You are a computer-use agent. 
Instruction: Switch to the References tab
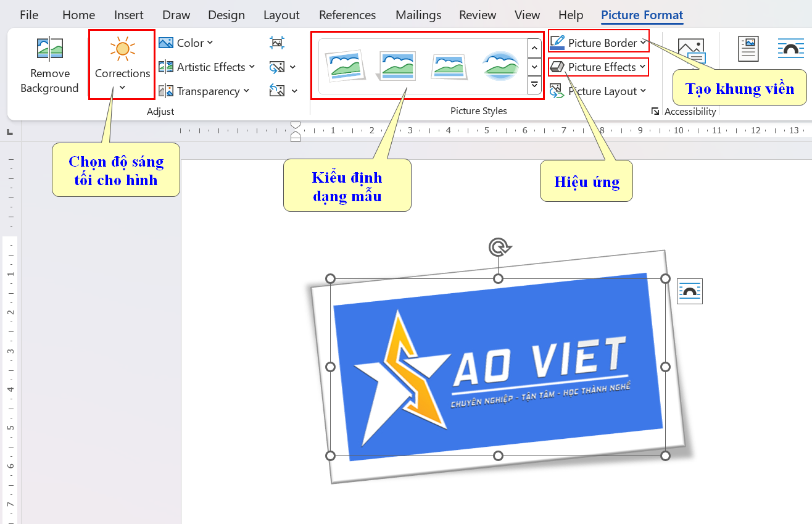click(x=347, y=15)
